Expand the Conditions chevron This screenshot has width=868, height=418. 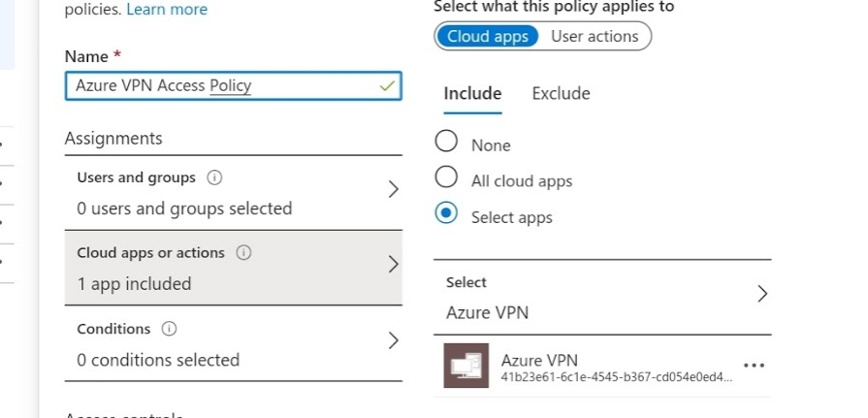(393, 340)
